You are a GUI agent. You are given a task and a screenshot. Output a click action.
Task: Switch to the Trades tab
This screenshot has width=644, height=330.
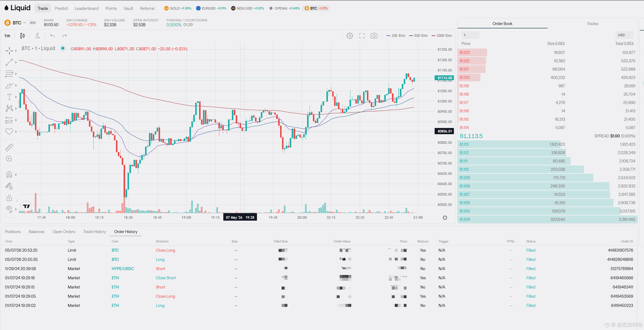coord(592,24)
